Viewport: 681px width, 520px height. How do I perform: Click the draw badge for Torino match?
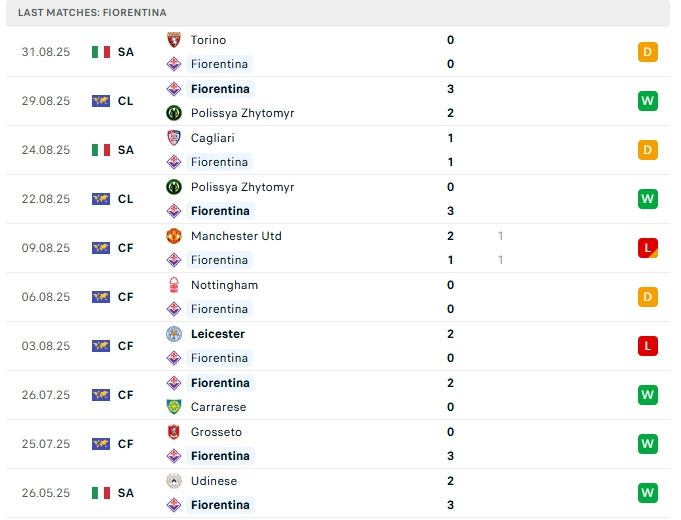pyautogui.click(x=647, y=52)
